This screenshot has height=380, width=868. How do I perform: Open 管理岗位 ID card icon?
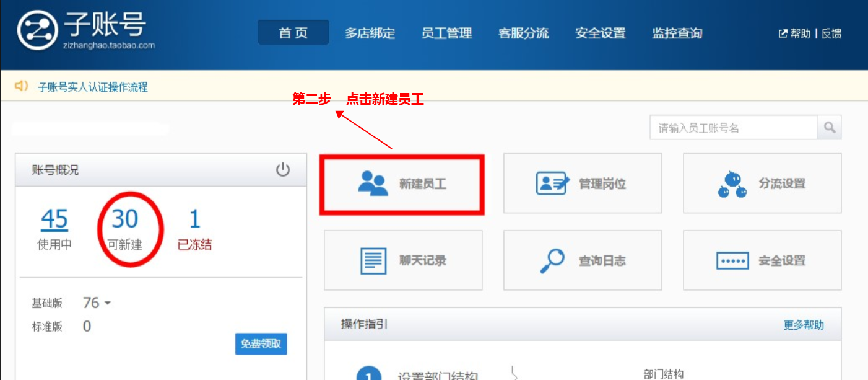click(x=552, y=183)
